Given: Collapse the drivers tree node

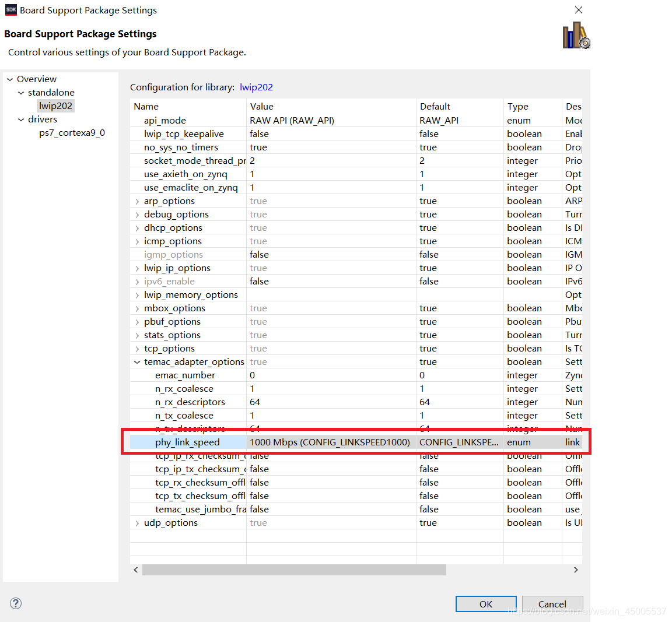Looking at the screenshot, I should coord(21,120).
